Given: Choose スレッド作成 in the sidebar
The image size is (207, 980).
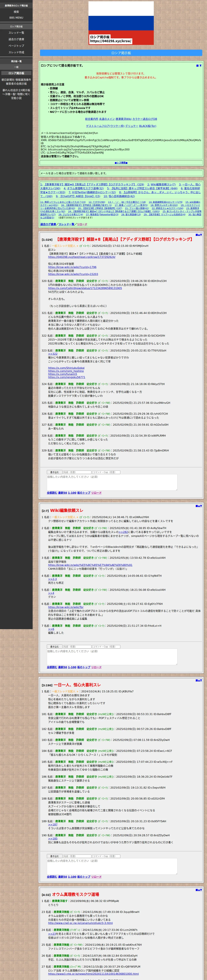Looking at the screenshot, I should pyautogui.click(x=16, y=52).
